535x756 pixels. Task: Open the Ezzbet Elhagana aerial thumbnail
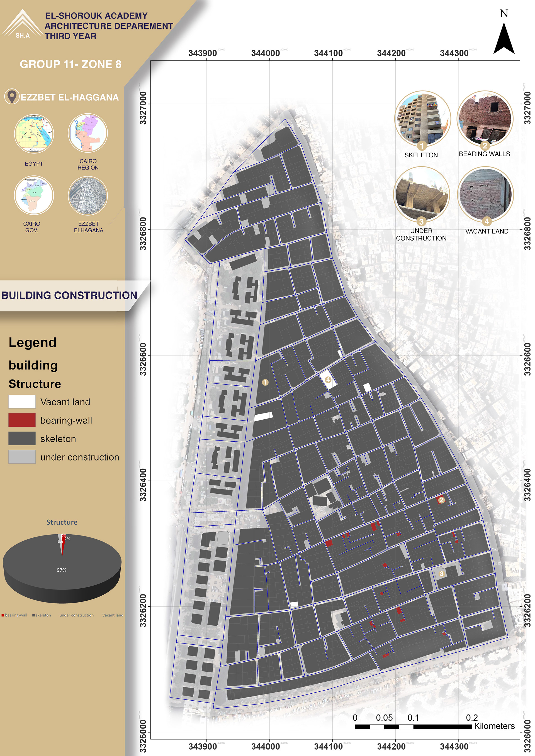87,196
